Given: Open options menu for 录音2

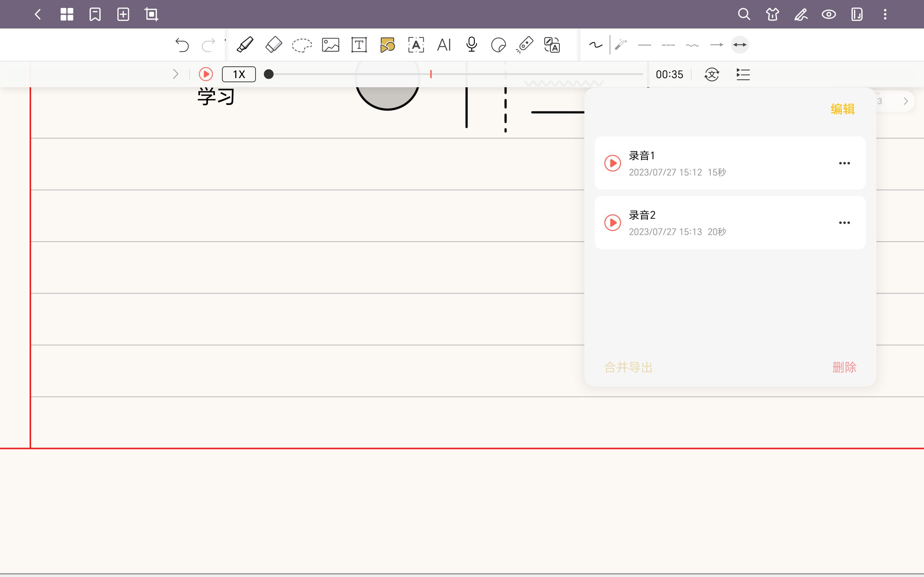Looking at the screenshot, I should click(844, 223).
